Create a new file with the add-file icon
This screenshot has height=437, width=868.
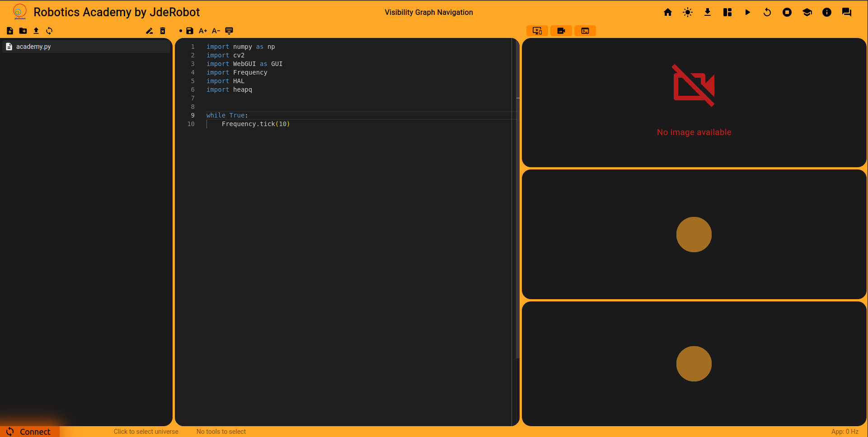10,31
